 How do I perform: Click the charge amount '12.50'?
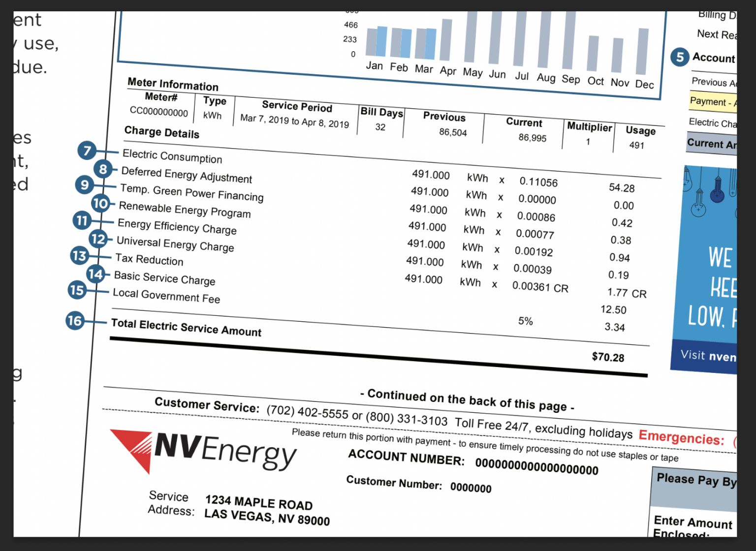tap(613, 309)
